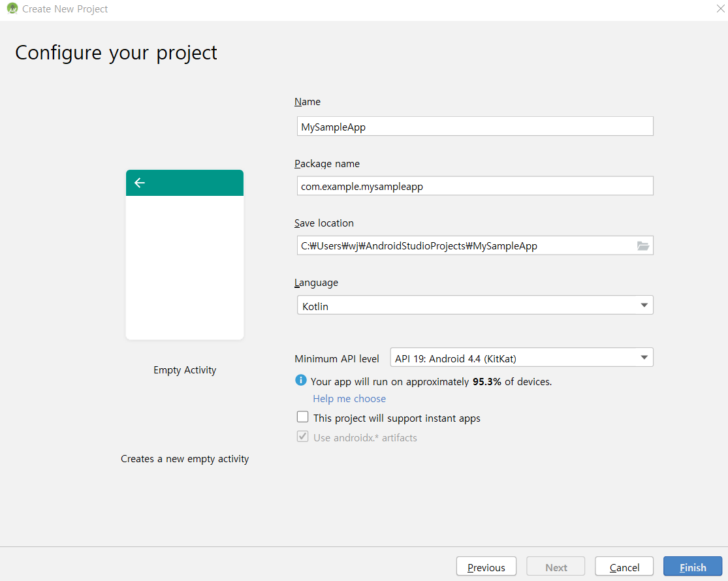Go back with the Previous button

(486, 567)
